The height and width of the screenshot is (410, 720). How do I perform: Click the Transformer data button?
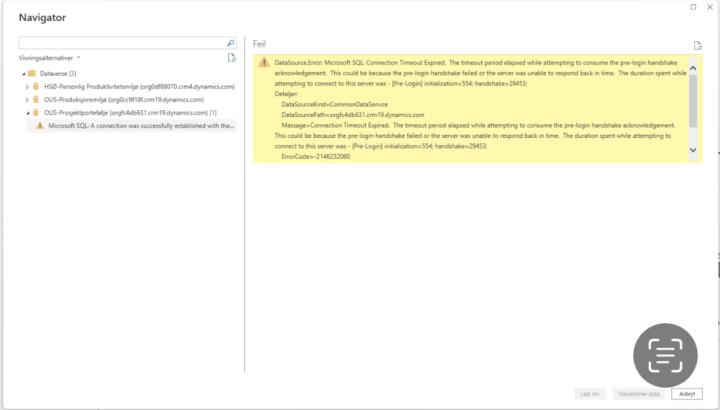(x=638, y=394)
